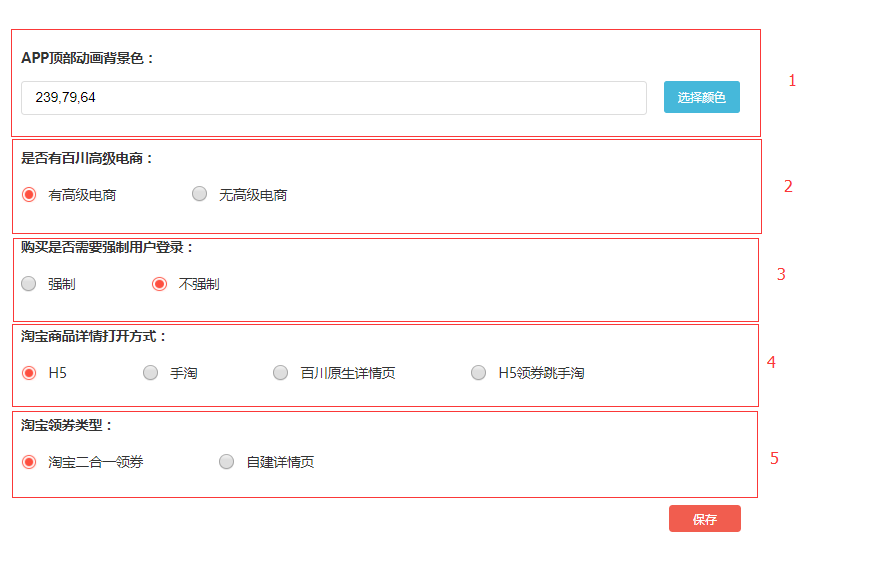Click the 有高级电商 text label
871x563 pixels.
pos(82,195)
